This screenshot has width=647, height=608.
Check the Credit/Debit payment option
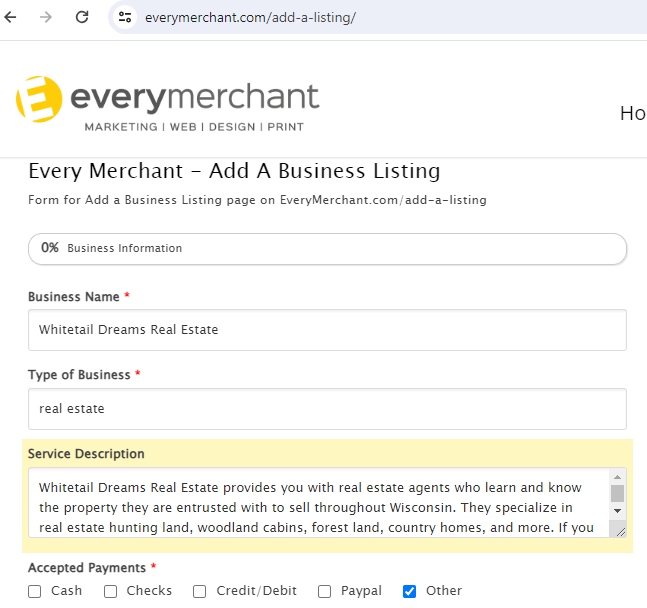(200, 591)
